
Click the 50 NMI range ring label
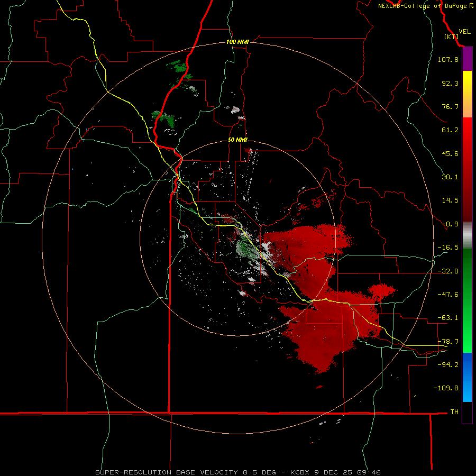(x=237, y=140)
